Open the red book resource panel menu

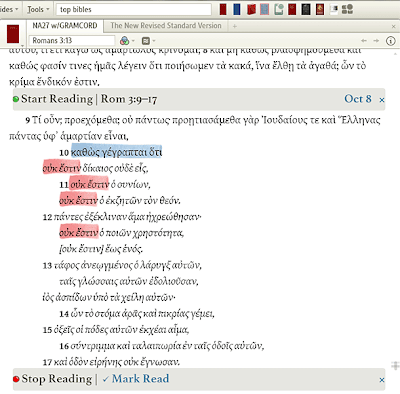coord(13,35)
